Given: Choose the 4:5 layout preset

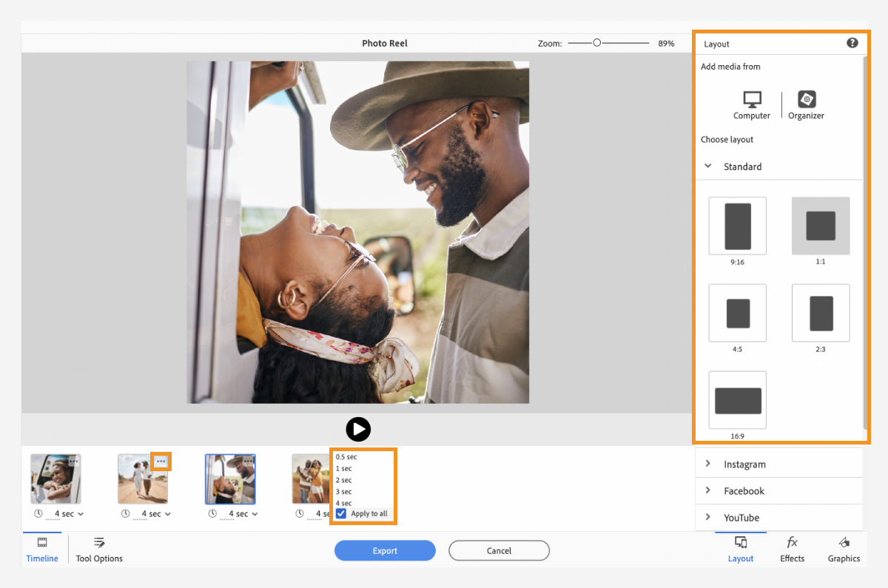Looking at the screenshot, I should 737,313.
